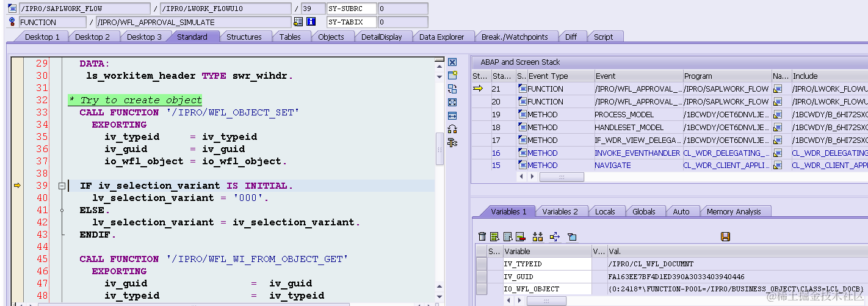Select the IV_TYPEID variable row selector

coord(482,264)
